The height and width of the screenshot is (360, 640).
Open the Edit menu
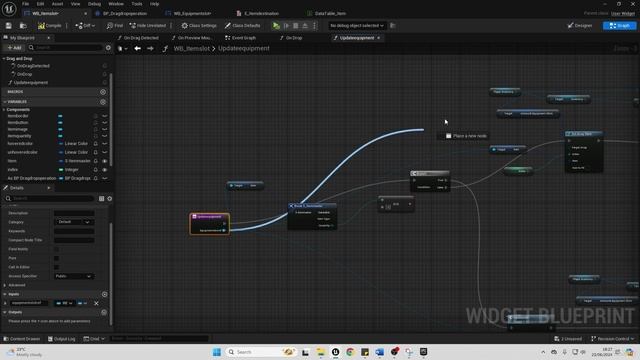(x=40, y=4)
